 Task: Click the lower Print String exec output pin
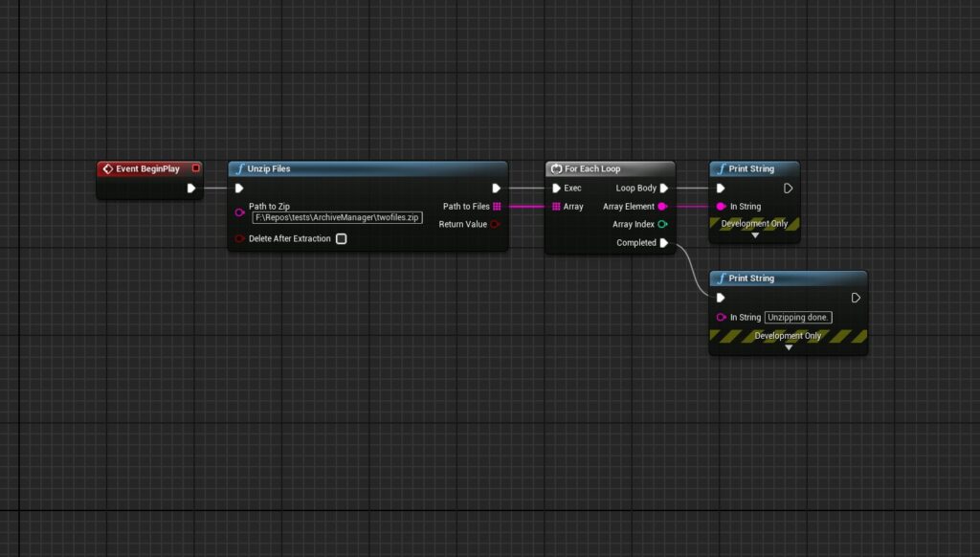click(856, 298)
